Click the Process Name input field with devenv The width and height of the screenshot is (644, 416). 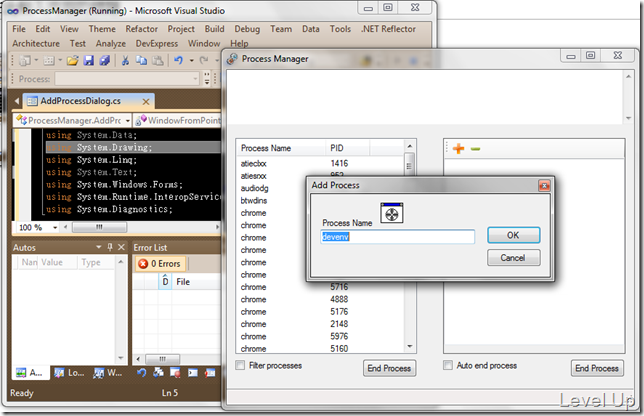(x=397, y=237)
